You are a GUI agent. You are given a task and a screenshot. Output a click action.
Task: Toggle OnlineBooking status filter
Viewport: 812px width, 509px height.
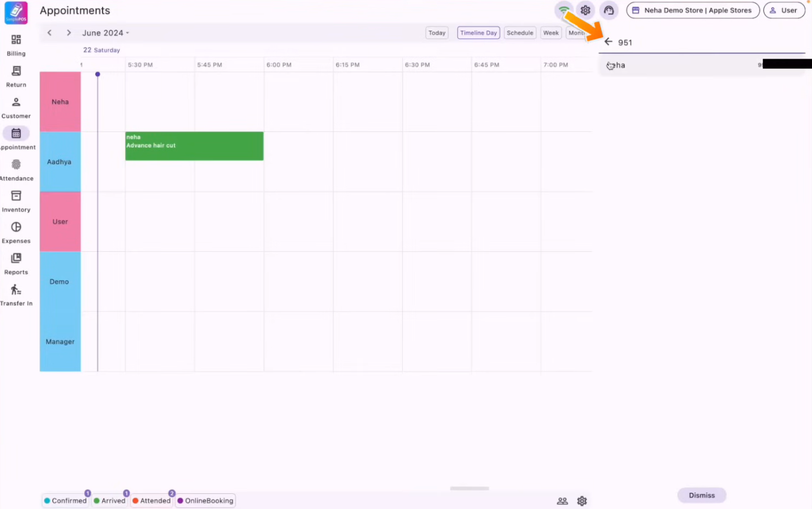pyautogui.click(x=205, y=501)
